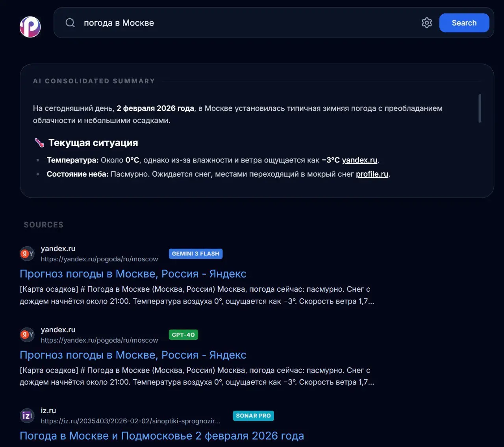The height and width of the screenshot is (447, 504).
Task: Click the summary panel scrollbar thumb
Action: tap(480, 108)
